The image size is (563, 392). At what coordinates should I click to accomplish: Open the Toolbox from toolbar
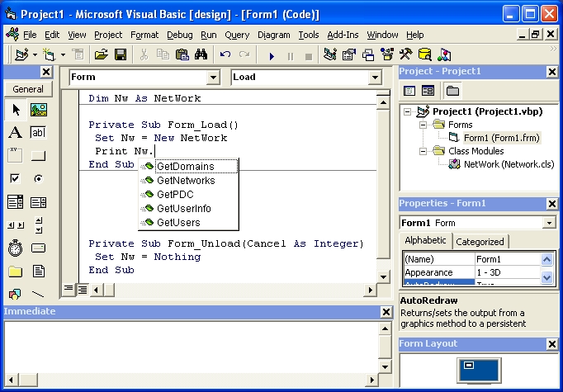tap(405, 55)
